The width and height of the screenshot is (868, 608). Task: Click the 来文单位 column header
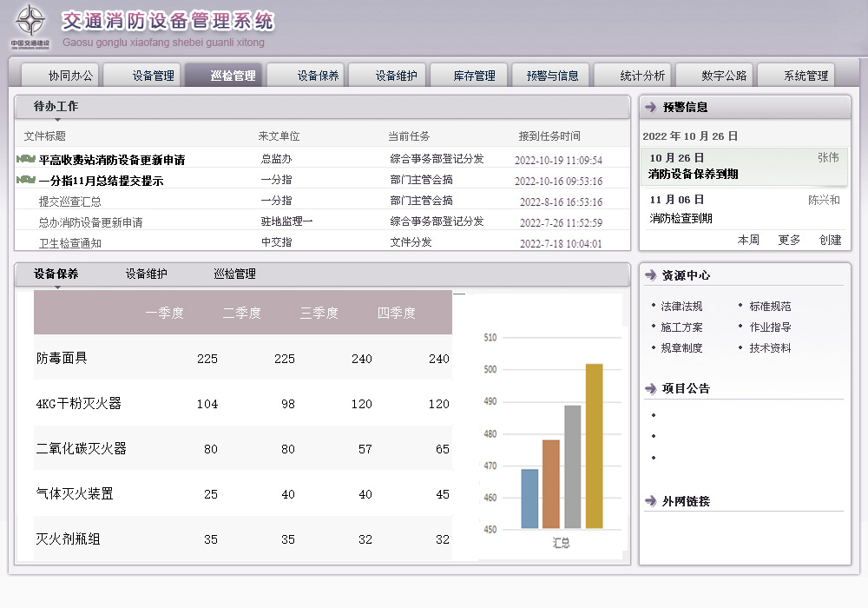279,136
